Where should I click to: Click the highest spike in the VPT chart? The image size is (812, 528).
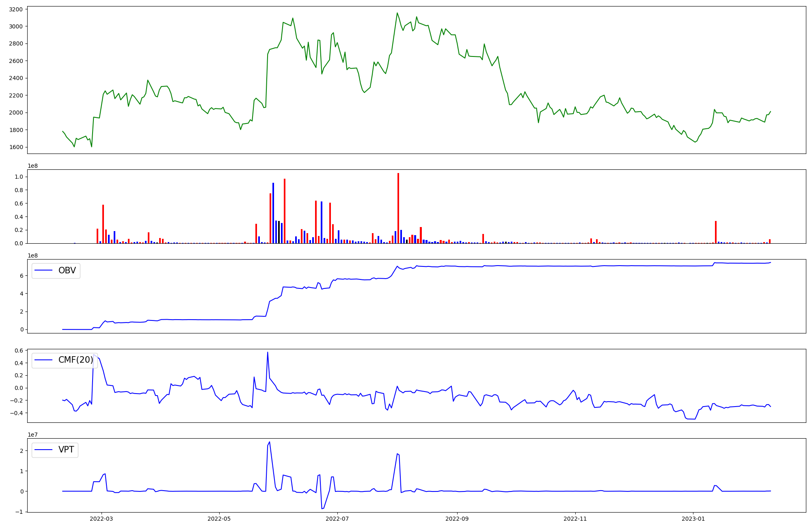click(x=270, y=442)
